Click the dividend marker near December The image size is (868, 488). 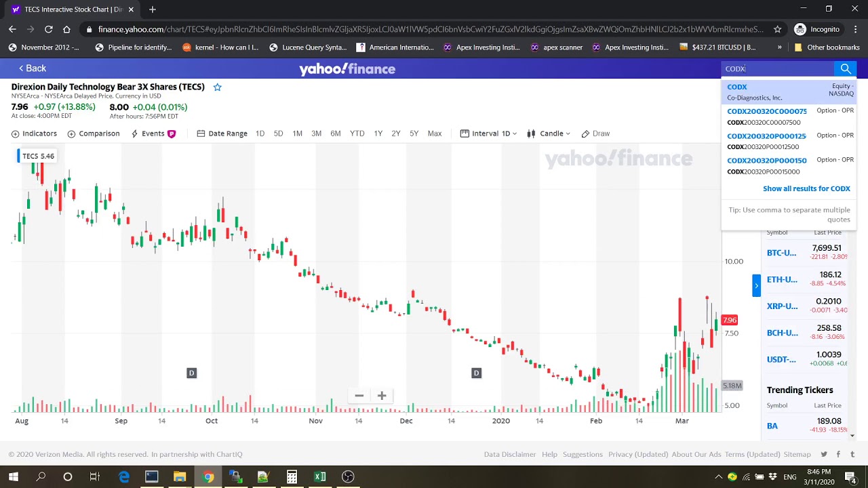(476, 373)
